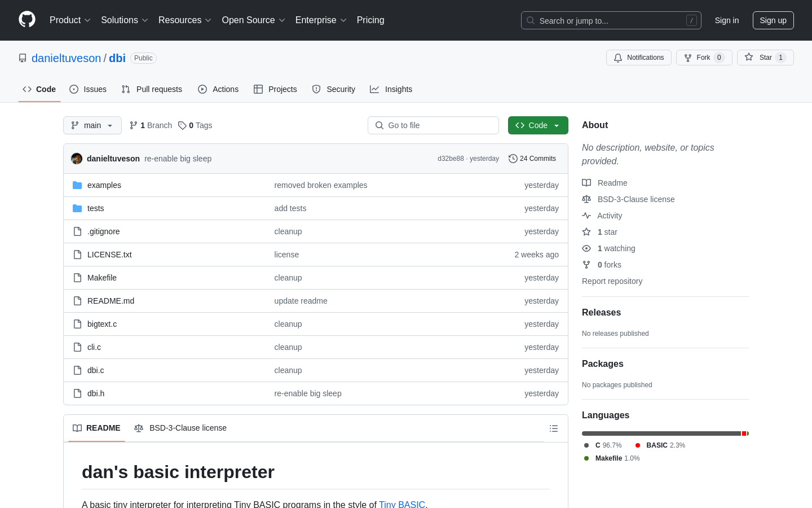Click the Releases heading link

601,312
